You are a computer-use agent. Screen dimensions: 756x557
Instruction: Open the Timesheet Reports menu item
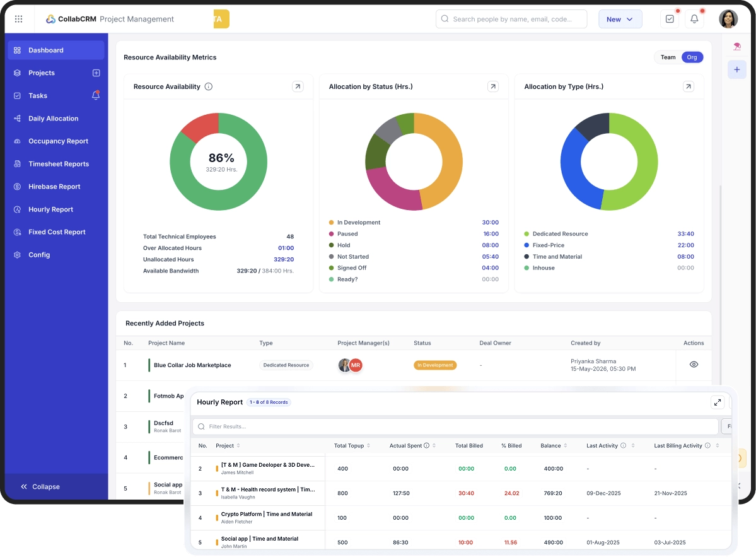(59, 163)
